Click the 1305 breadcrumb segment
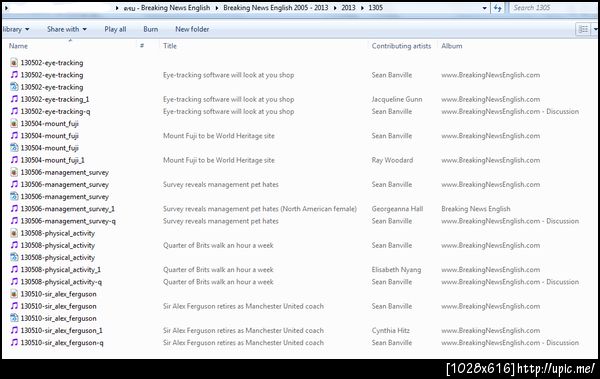600x379 pixels. [x=376, y=8]
